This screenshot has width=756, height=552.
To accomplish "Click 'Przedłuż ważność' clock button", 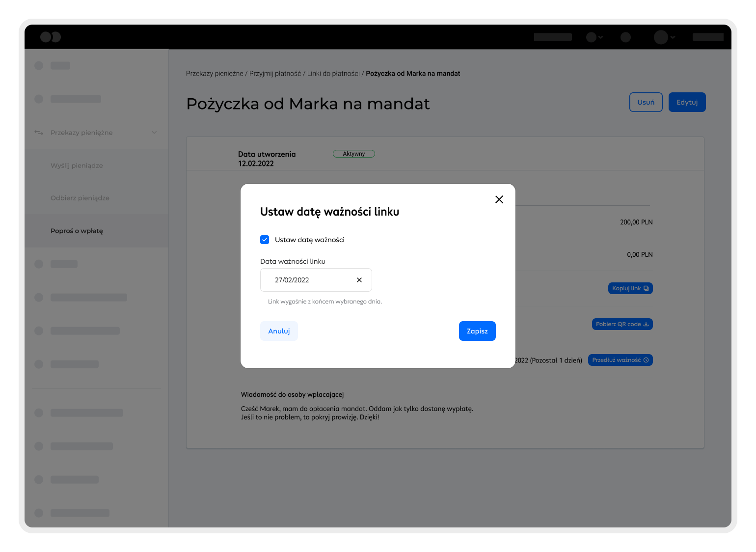I will point(620,360).
